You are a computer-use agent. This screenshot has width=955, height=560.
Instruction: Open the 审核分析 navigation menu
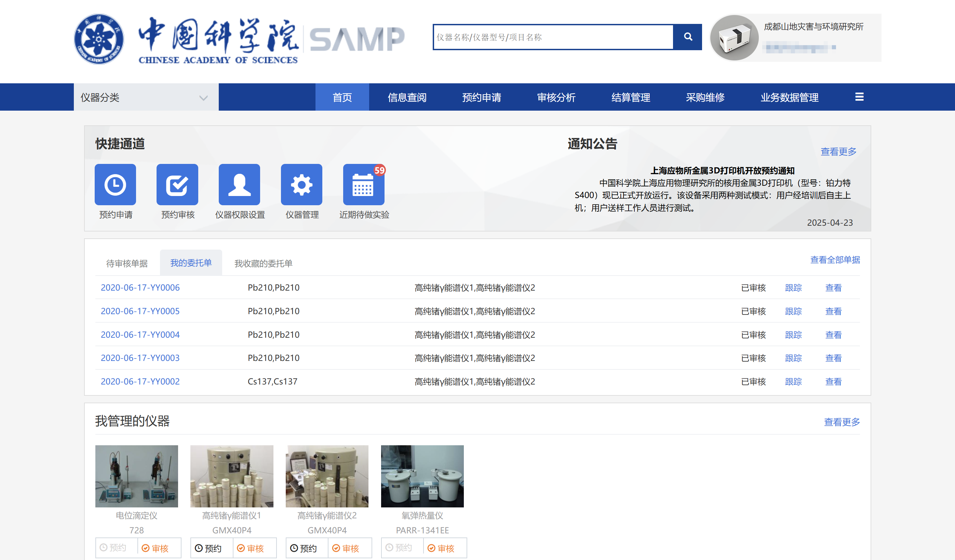pos(556,97)
